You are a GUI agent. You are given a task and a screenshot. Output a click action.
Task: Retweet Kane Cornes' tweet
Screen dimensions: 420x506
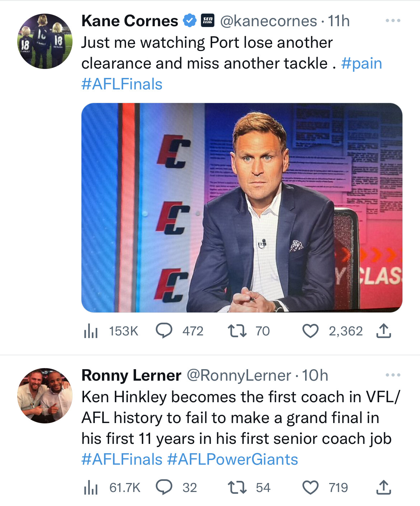coord(237,331)
